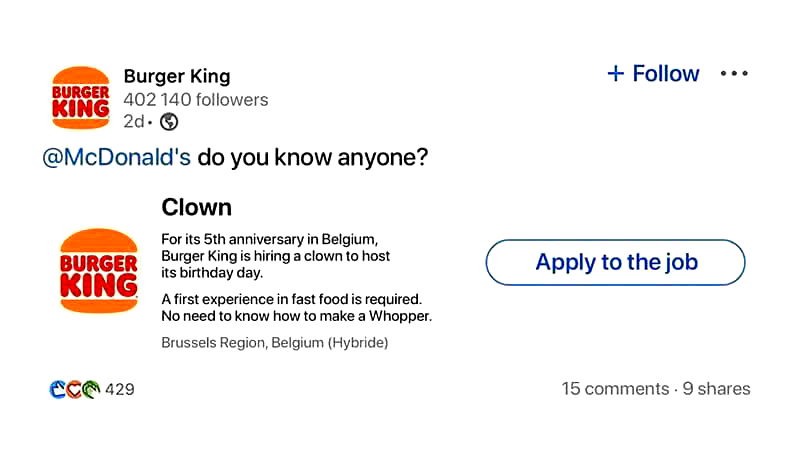
Task: Click the Burger King profile logo
Action: pyautogui.click(x=80, y=97)
